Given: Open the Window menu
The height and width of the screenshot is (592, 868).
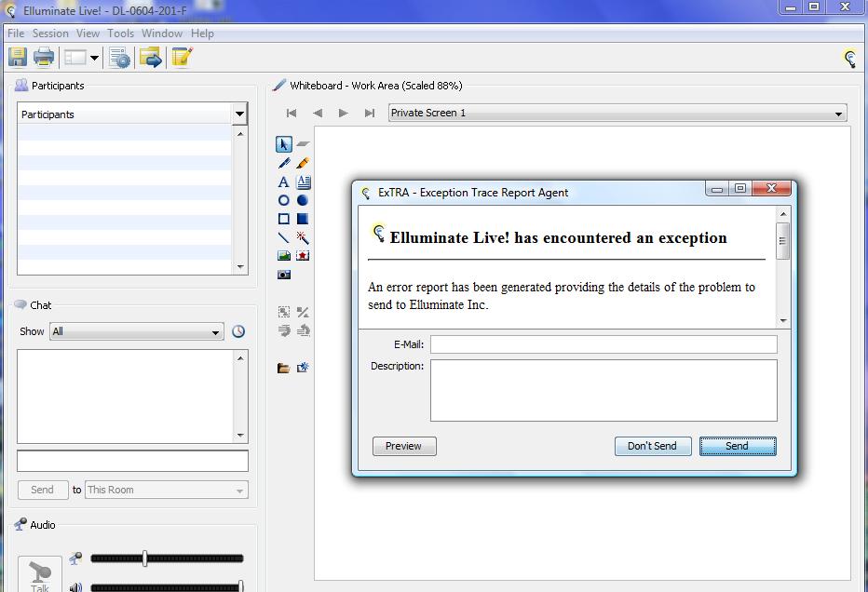Looking at the screenshot, I should pyautogui.click(x=162, y=34).
